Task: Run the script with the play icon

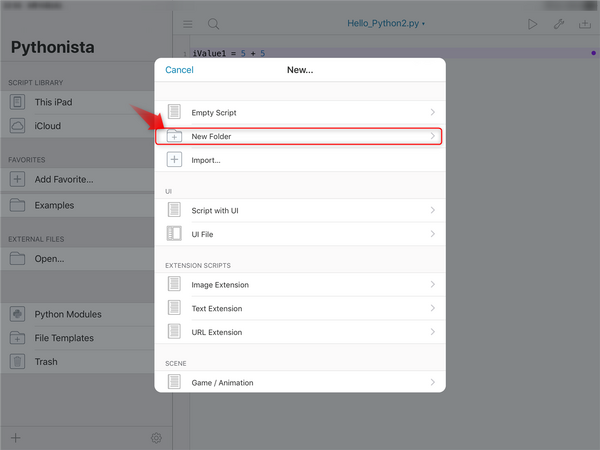Action: tap(532, 23)
